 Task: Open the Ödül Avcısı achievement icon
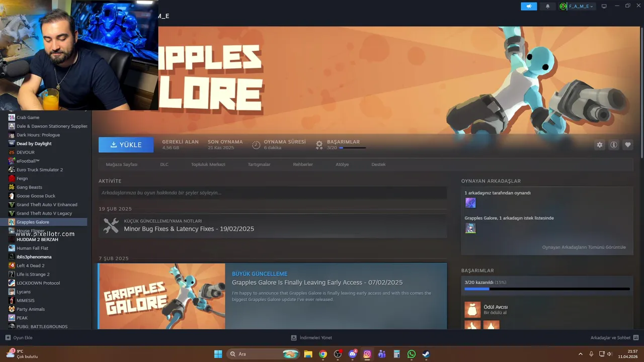click(472, 310)
